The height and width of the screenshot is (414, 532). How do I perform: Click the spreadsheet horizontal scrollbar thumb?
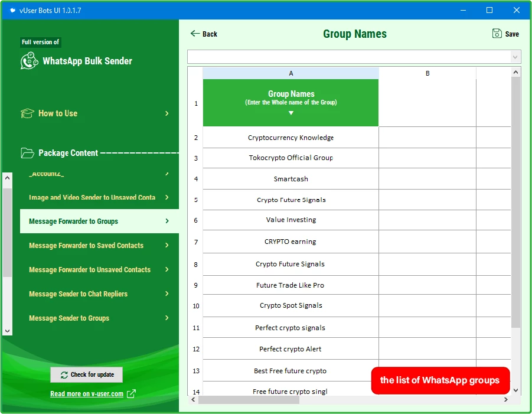[249, 400]
